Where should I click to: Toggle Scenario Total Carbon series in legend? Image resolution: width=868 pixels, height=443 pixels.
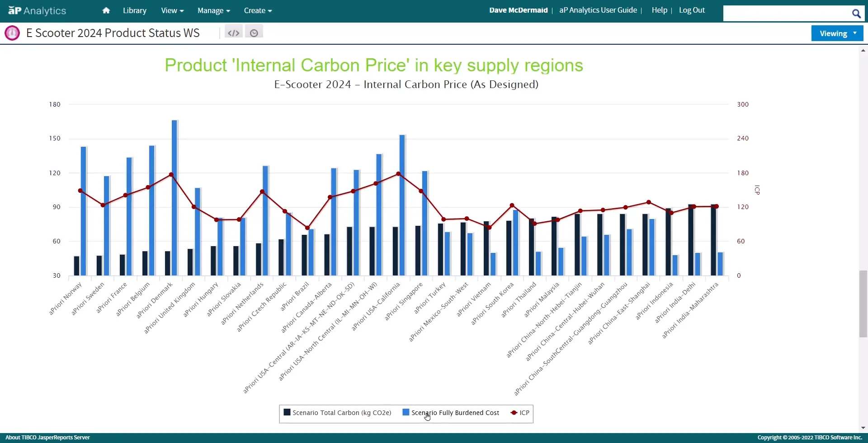(337, 413)
